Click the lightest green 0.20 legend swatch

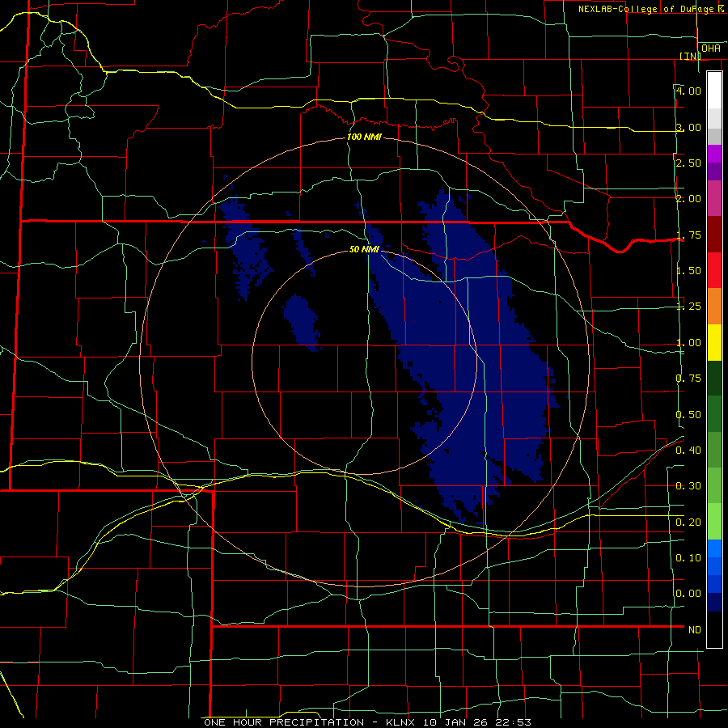click(714, 522)
